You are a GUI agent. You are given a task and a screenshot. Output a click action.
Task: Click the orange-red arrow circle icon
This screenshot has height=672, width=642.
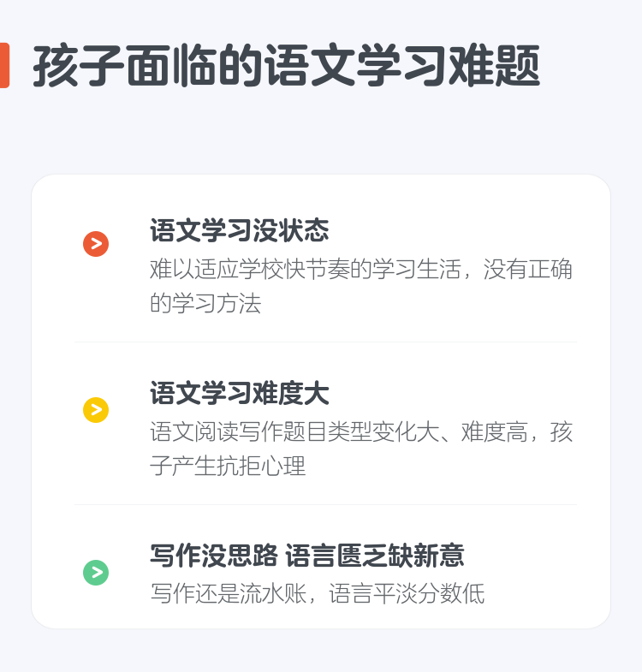[96, 244]
